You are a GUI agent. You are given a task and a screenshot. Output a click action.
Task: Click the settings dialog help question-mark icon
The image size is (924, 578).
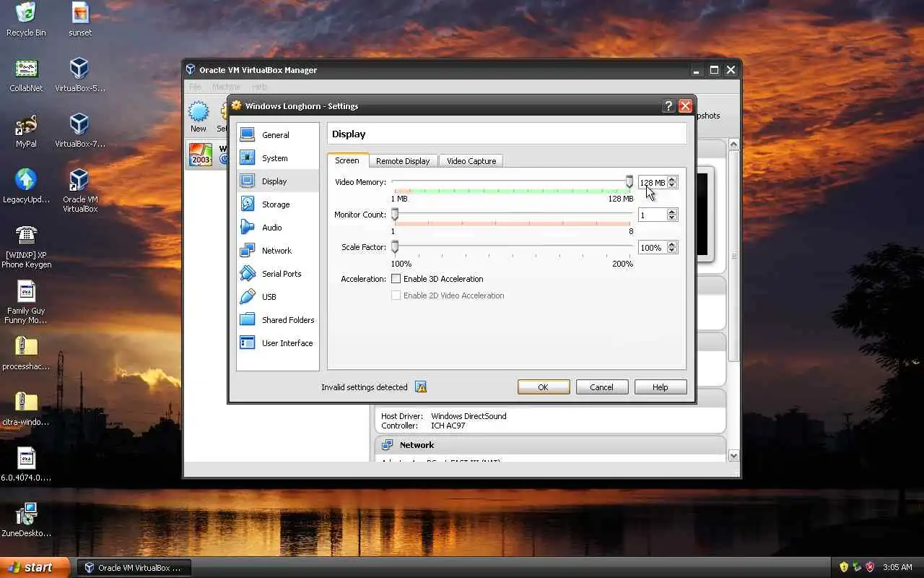(x=668, y=106)
